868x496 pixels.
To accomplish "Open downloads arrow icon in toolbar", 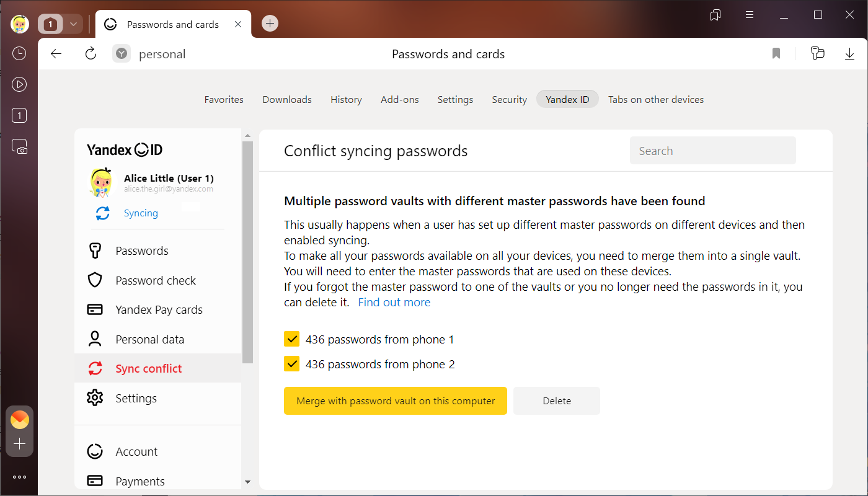I will [849, 54].
